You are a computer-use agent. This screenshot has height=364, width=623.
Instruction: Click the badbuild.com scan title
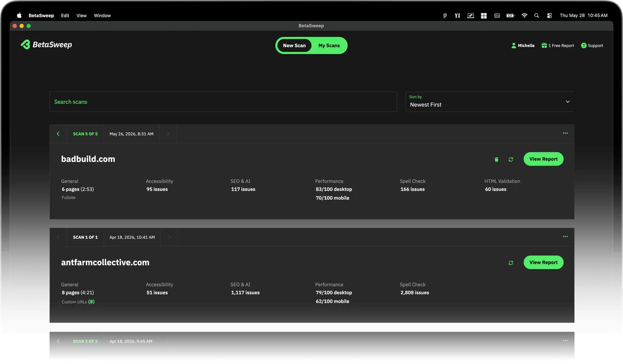point(88,159)
